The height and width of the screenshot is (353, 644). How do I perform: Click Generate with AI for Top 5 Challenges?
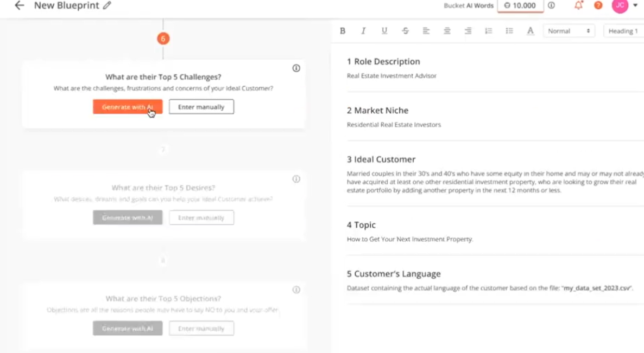click(x=128, y=106)
